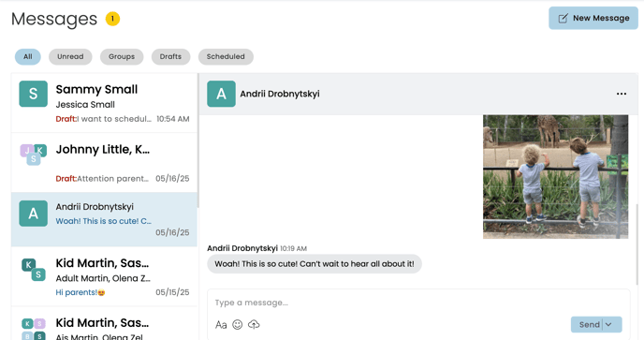Click the conversation list scrollbar
This screenshot has width=644, height=340.
(198, 140)
